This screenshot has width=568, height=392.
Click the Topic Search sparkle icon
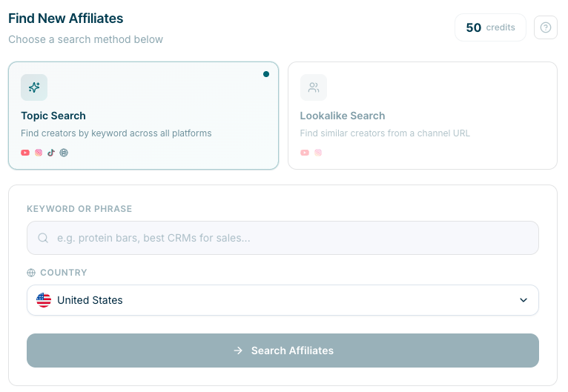tap(34, 87)
